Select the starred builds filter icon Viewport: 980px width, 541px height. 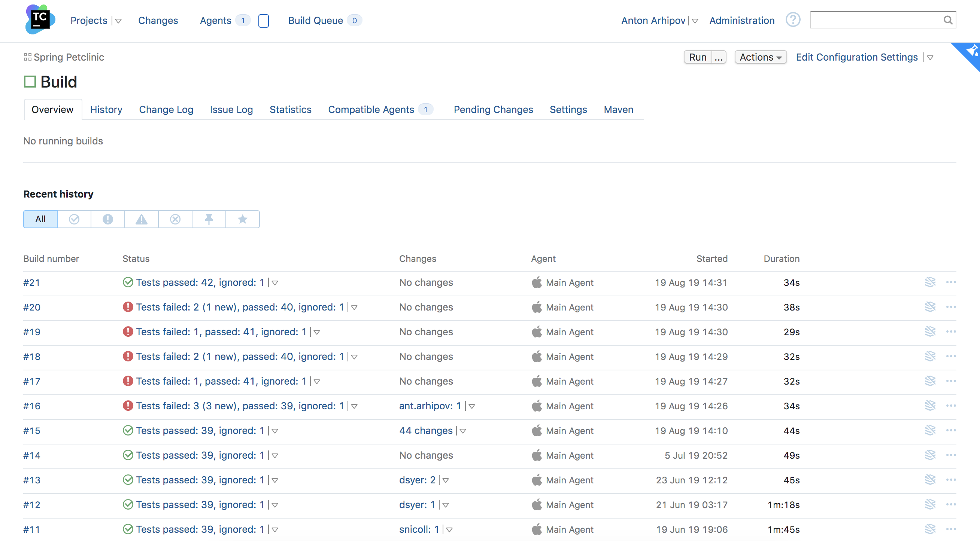242,218
